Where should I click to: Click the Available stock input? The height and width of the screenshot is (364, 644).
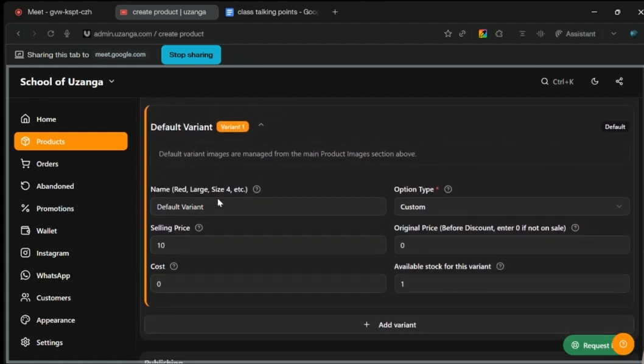512,284
